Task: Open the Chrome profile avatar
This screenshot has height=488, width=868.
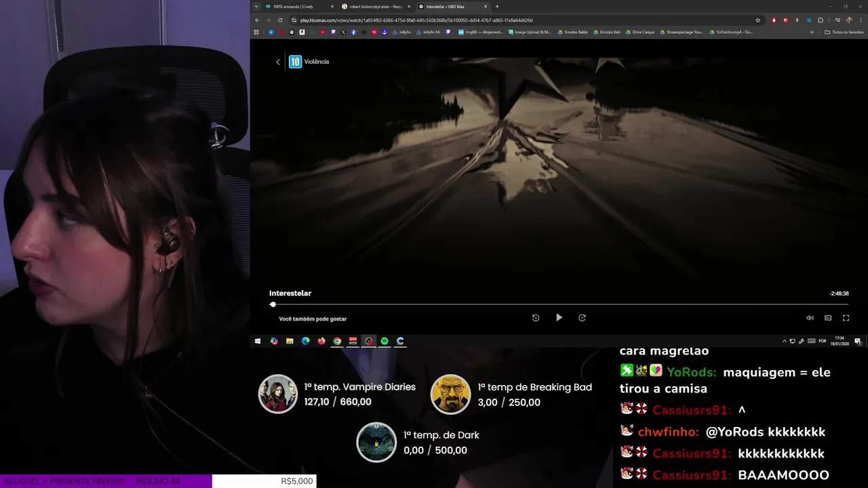Action: click(849, 20)
